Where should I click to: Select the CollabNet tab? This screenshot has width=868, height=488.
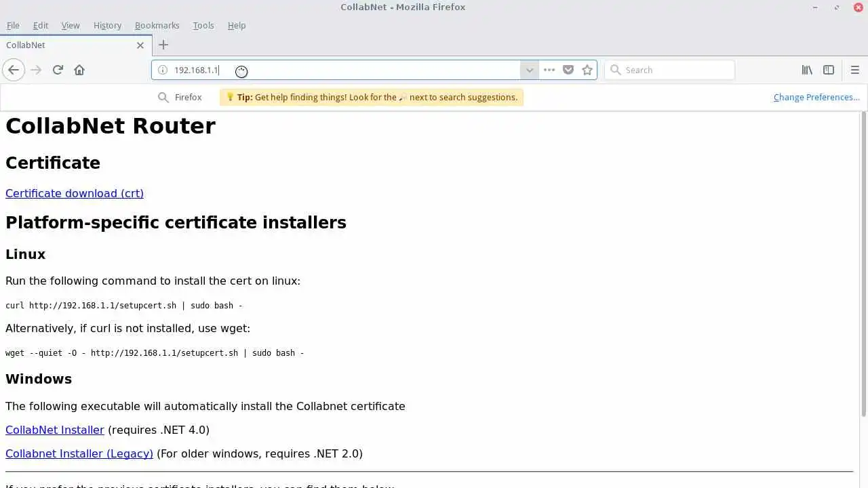coord(75,45)
